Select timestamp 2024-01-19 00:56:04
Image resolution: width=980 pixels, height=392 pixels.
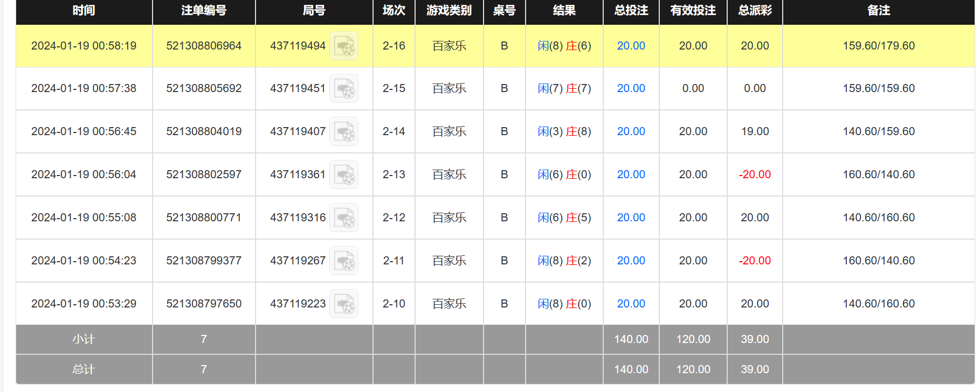tap(84, 174)
